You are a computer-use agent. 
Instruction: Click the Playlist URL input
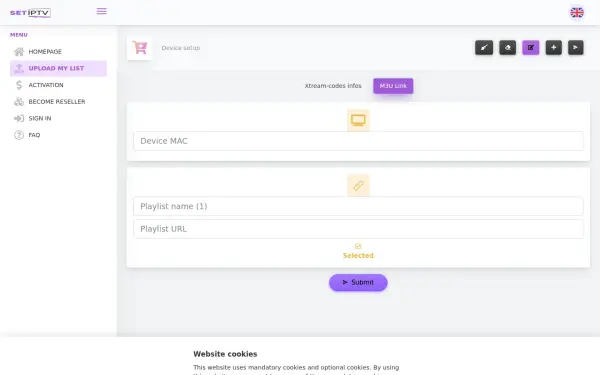tap(358, 229)
